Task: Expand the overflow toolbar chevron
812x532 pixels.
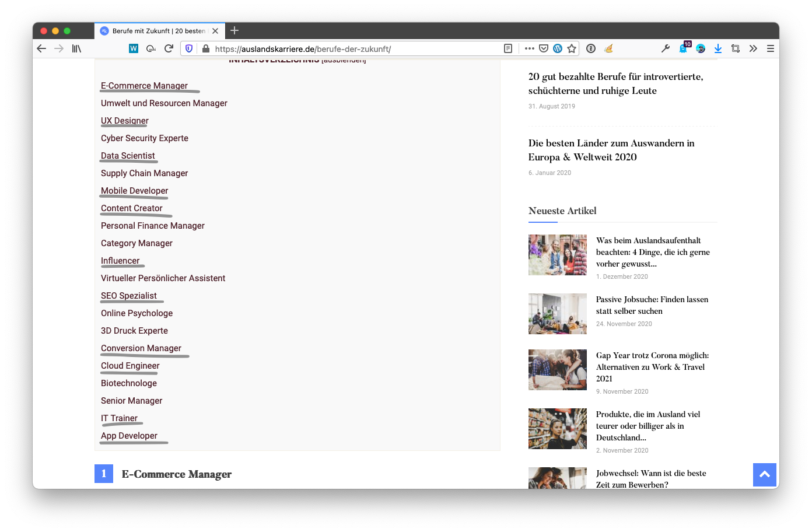Action: (x=753, y=48)
